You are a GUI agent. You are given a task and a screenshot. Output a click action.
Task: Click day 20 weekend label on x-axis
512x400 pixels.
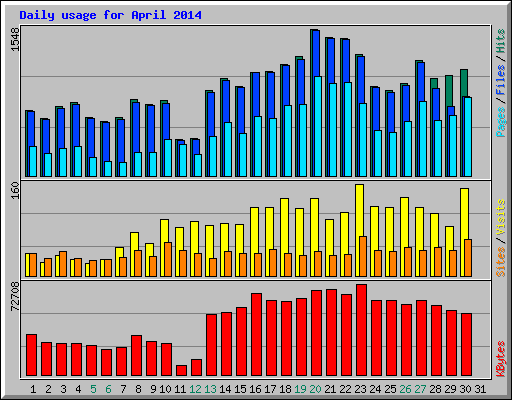click(x=315, y=389)
